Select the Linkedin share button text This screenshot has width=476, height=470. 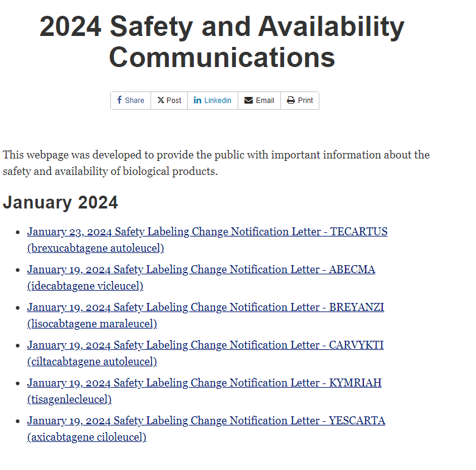(218, 101)
